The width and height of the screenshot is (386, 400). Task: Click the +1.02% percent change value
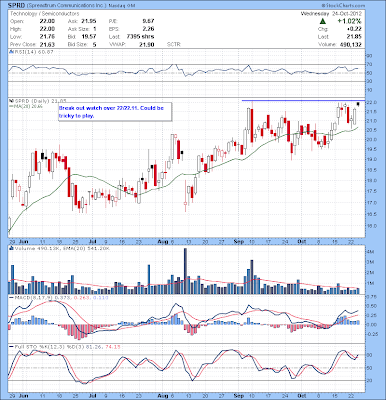349,21
